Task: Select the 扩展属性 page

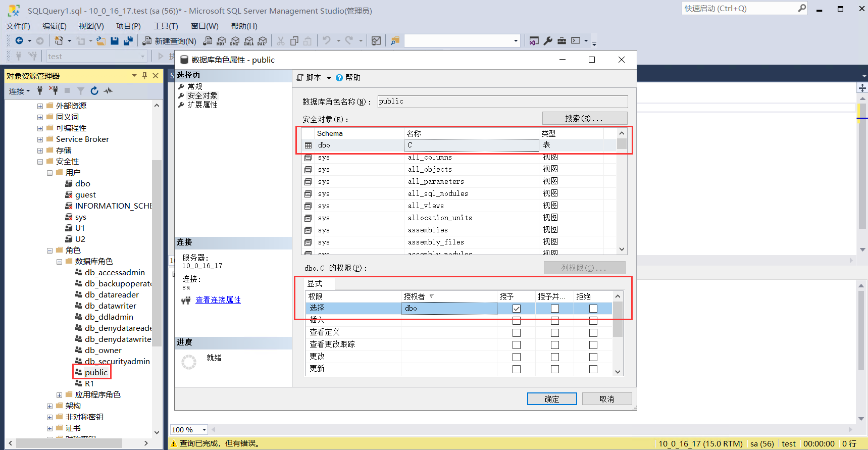Action: 202,105
